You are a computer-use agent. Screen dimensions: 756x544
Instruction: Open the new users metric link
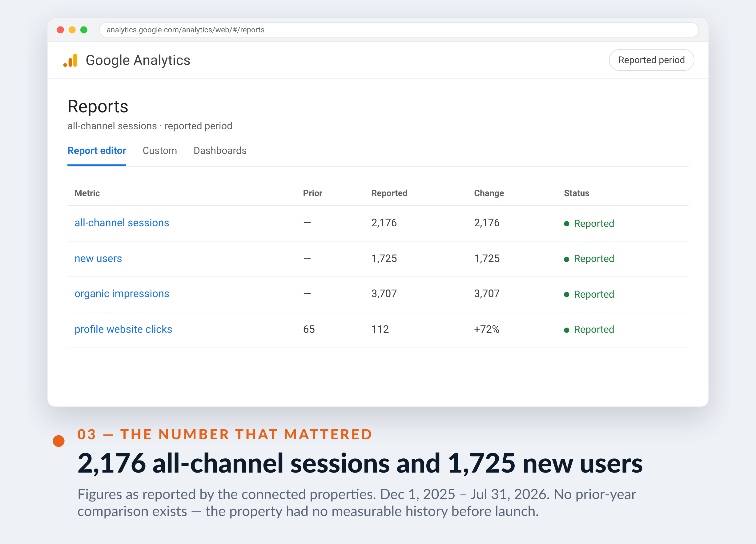pyautogui.click(x=98, y=258)
